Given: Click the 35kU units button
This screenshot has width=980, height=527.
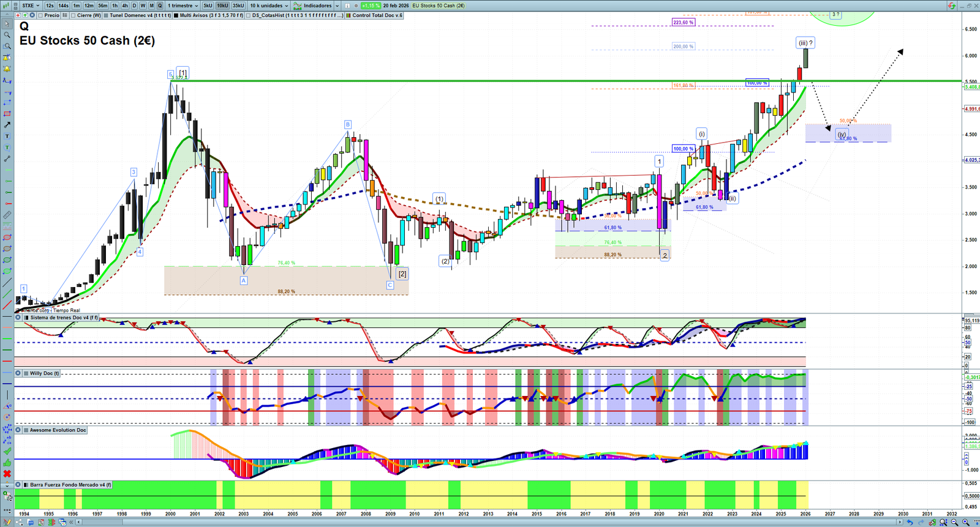Looking at the screenshot, I should pyautogui.click(x=238, y=6).
